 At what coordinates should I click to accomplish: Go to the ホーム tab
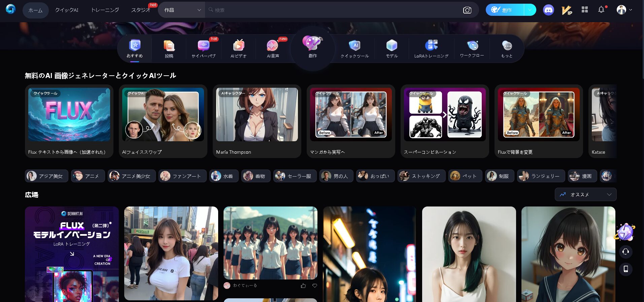tap(35, 10)
